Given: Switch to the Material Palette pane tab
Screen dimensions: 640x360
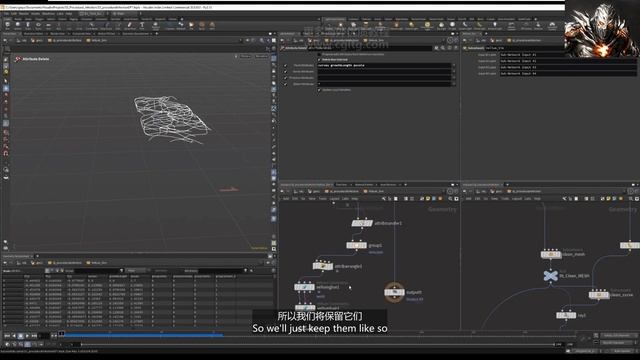Looking at the screenshot, I should (x=364, y=184).
